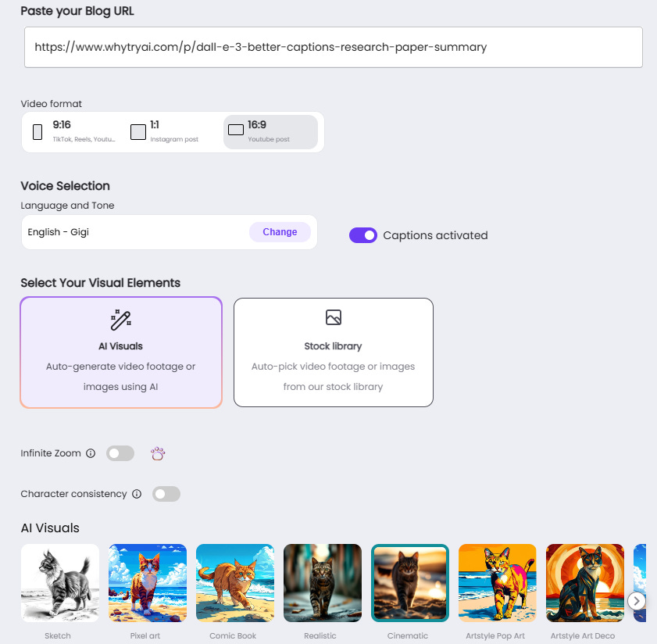Viewport: 657px width, 644px height.
Task: Select the Cinematic style thumbnail
Action: pos(410,583)
